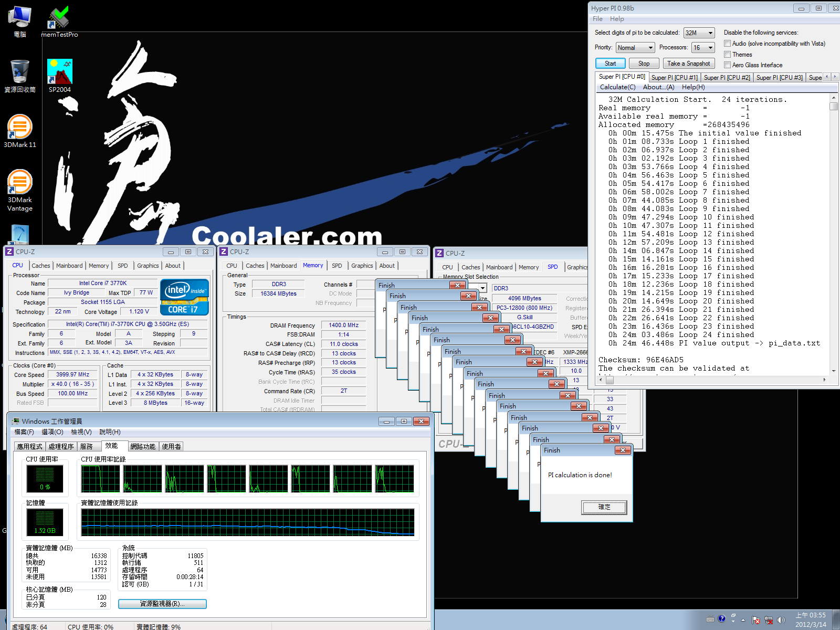Open the About...(A) menu in Super PI
The height and width of the screenshot is (630, 840).
(658, 87)
